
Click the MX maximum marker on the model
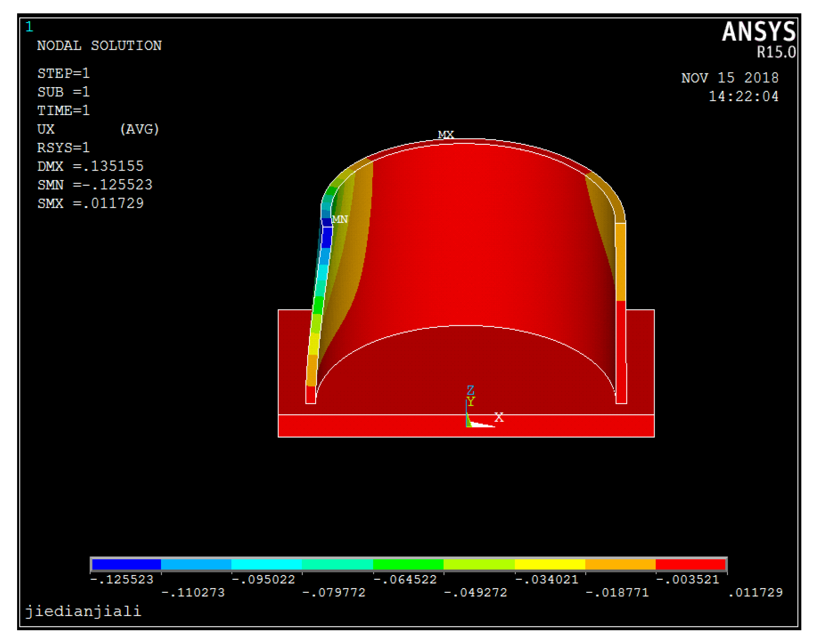pos(445,134)
